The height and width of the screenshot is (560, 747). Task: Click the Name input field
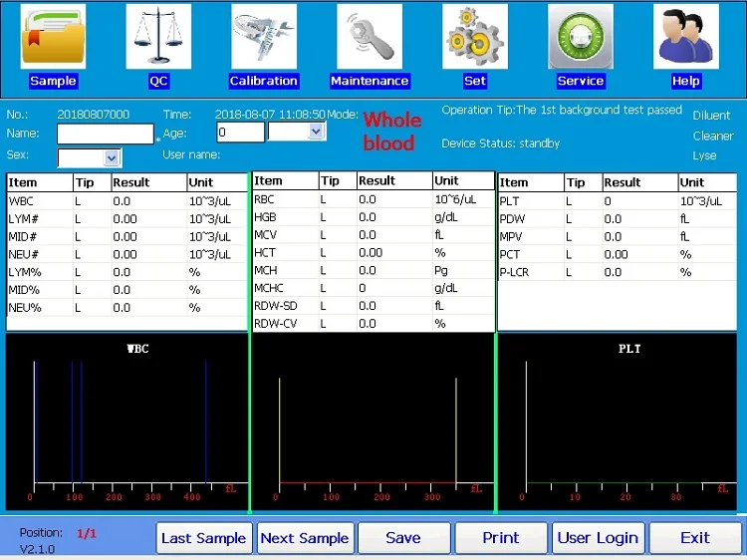(x=106, y=134)
